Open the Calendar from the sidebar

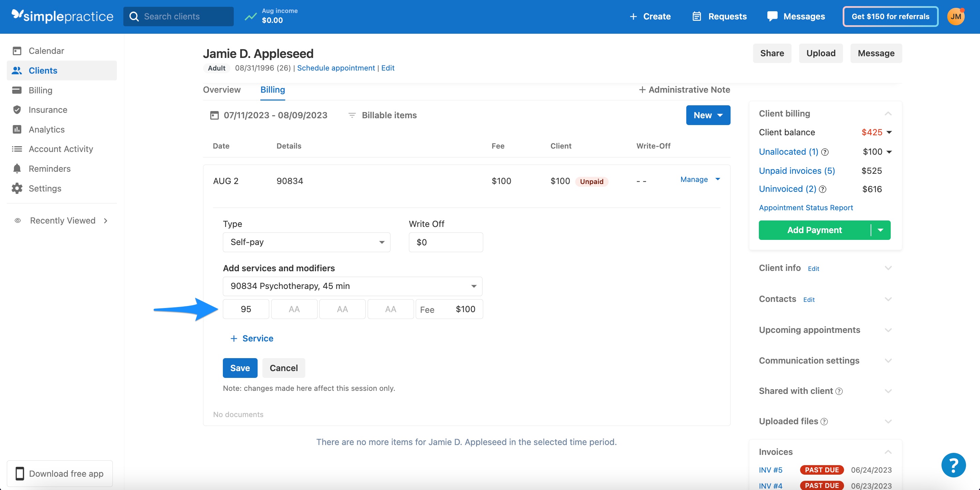(x=46, y=50)
